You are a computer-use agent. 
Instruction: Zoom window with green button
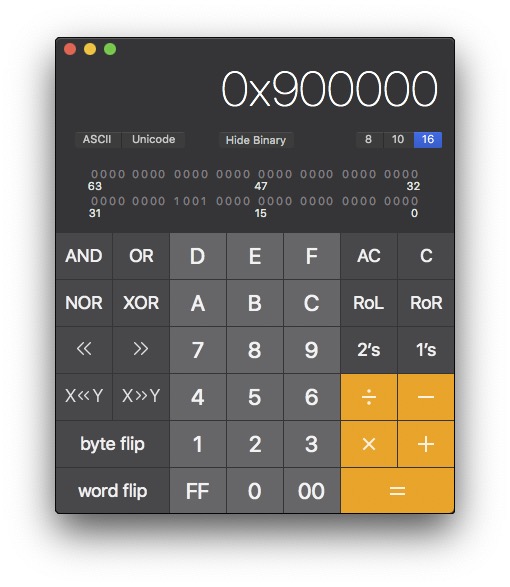[110, 49]
